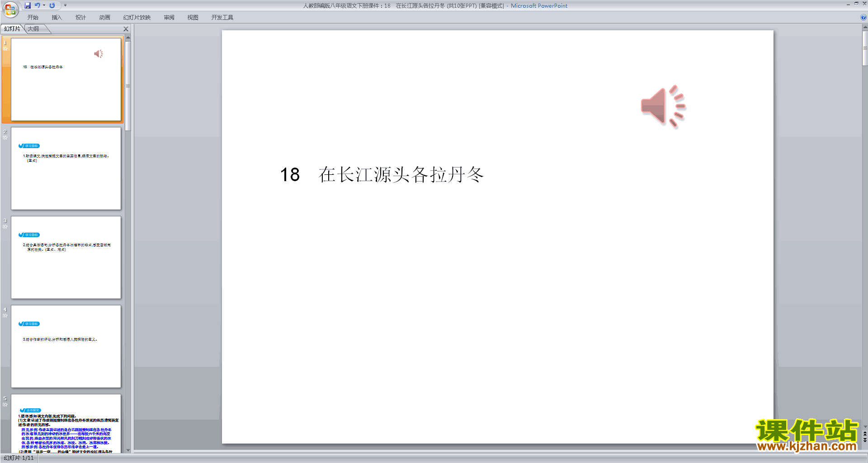Open the Office button menu

10,9
